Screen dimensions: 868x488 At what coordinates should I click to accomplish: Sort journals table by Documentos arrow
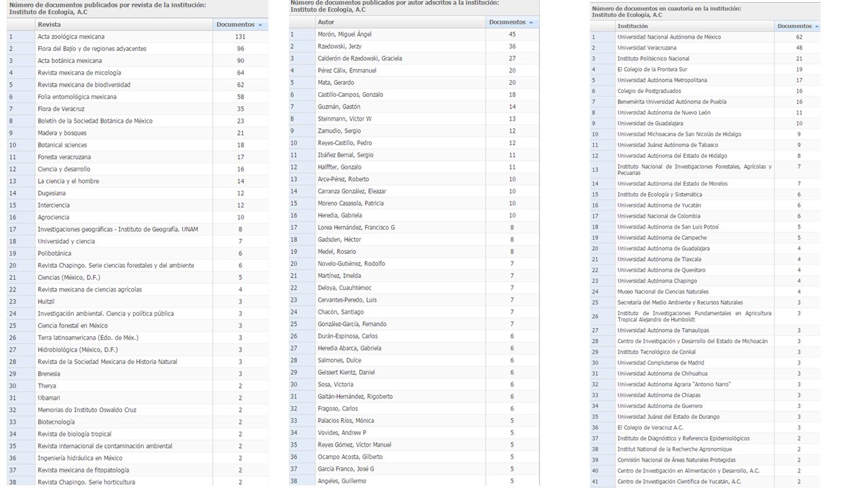tap(261, 24)
